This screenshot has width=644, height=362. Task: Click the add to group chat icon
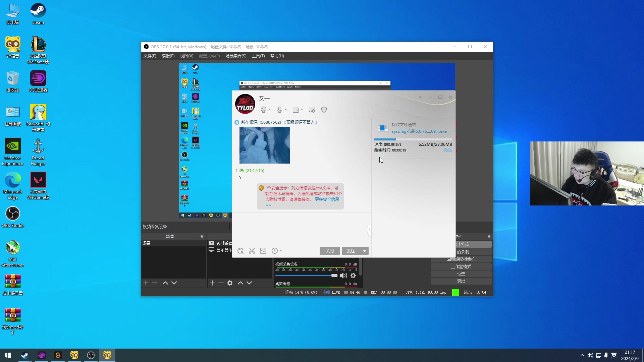[x=312, y=110]
